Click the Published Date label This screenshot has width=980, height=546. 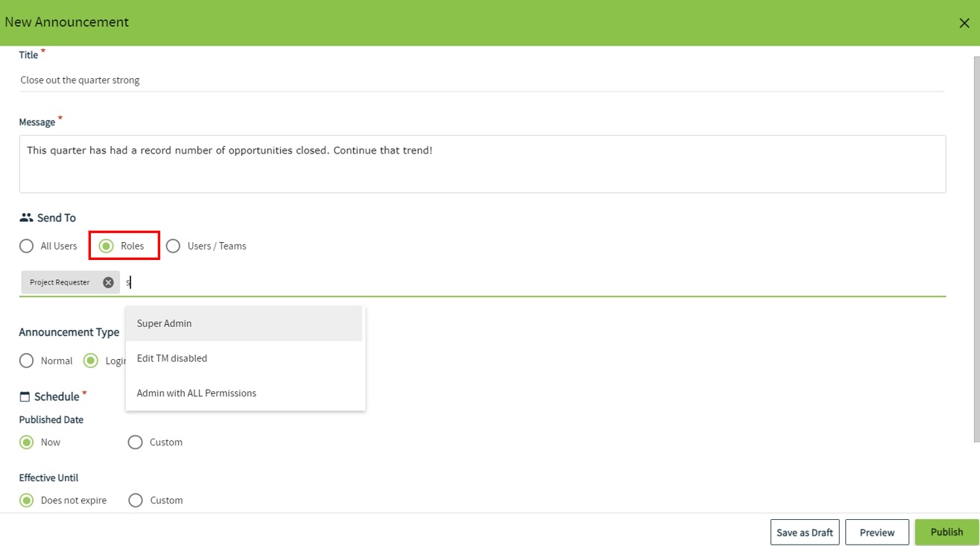51,419
